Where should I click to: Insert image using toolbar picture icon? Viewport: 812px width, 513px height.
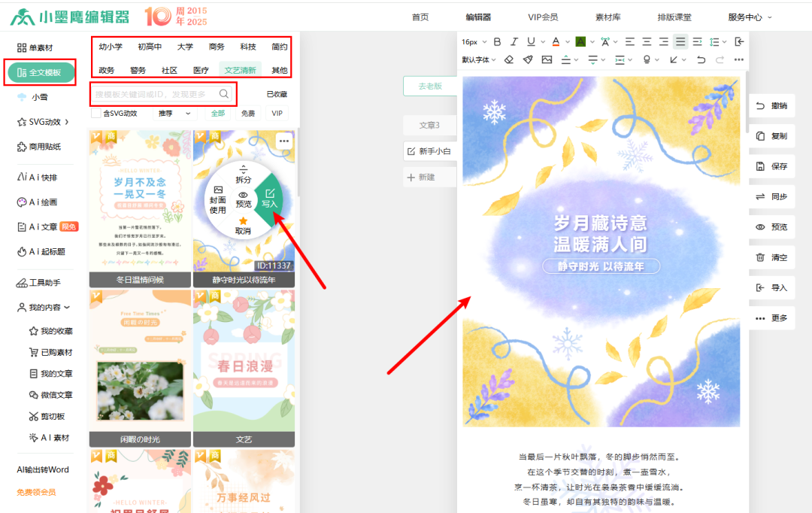[547, 59]
